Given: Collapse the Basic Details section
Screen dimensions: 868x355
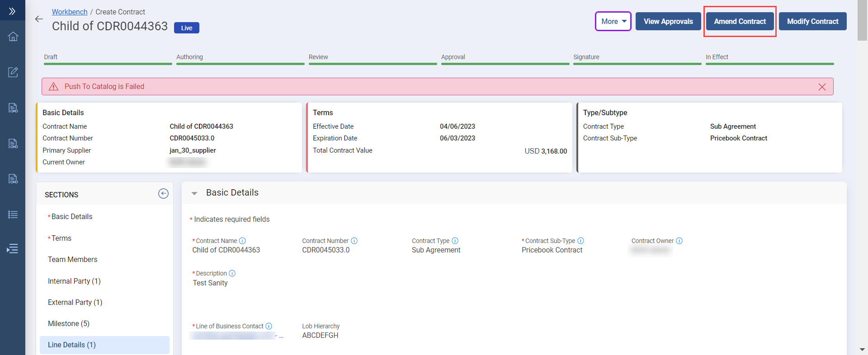Looking at the screenshot, I should [x=194, y=193].
